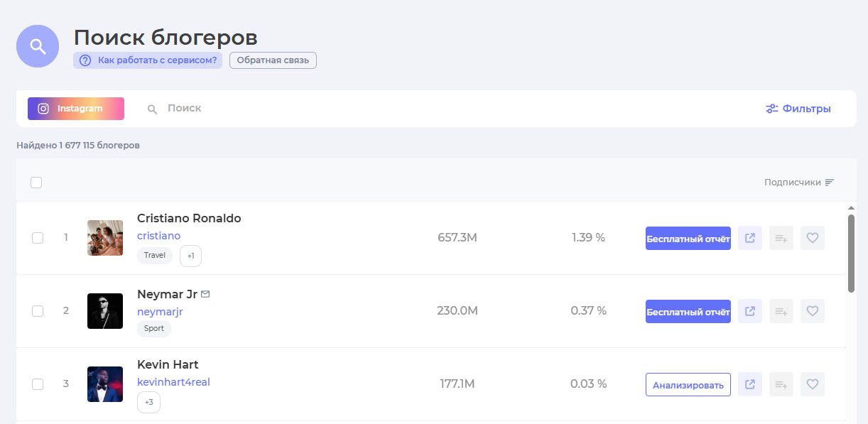Click the 'Kevin Hart' name
The width and height of the screenshot is (868, 424).
pyautogui.click(x=168, y=365)
